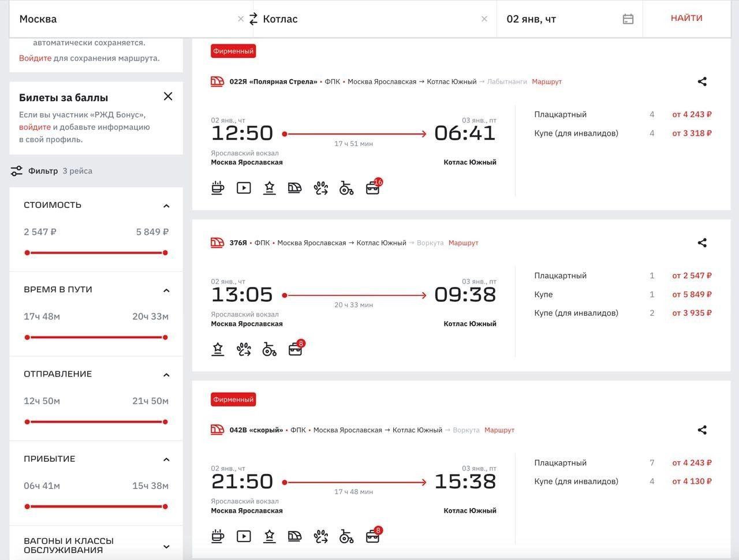Clear the Москва departure field
Viewport: 739px width, 560px height.
[241, 19]
